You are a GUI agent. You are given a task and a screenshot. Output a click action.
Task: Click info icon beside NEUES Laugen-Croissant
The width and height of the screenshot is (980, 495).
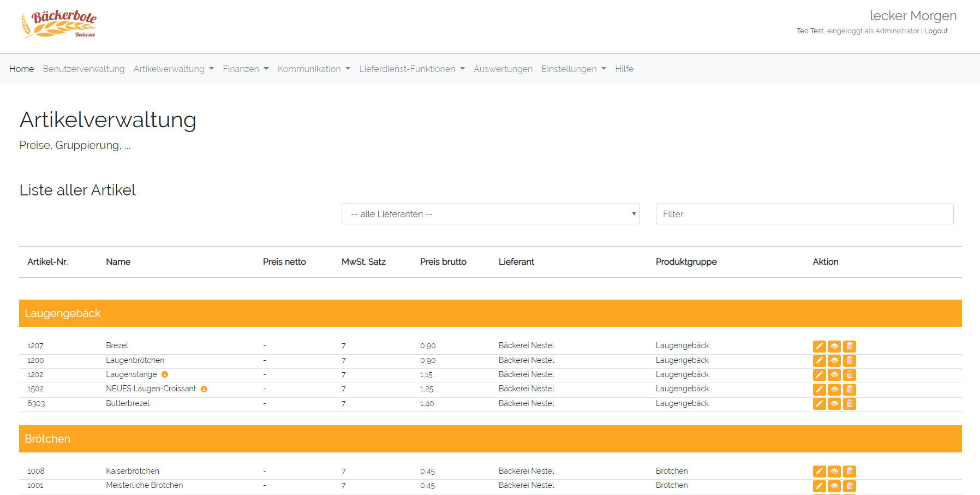pos(204,389)
